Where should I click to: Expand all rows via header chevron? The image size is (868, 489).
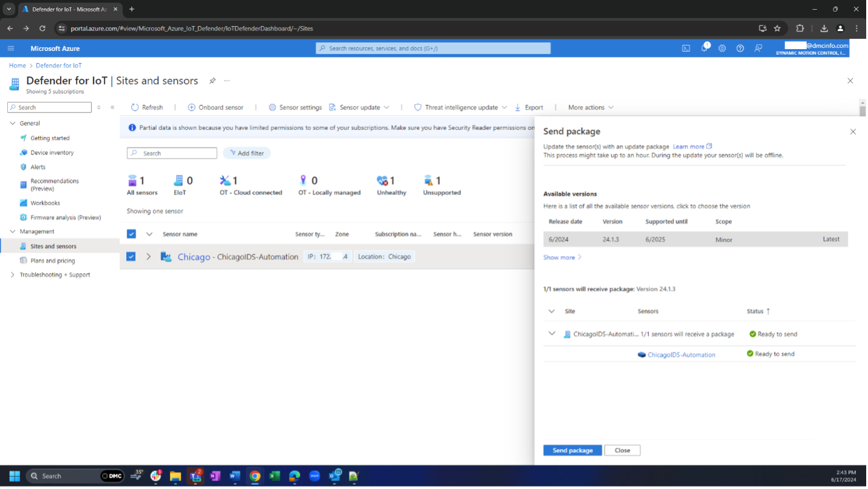click(x=149, y=234)
